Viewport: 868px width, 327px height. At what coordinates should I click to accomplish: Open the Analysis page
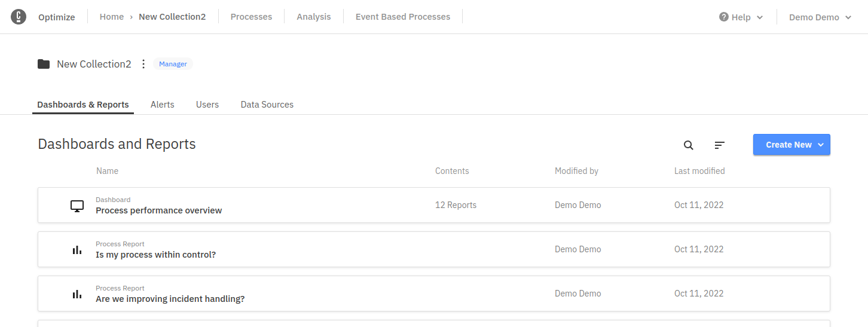point(314,17)
